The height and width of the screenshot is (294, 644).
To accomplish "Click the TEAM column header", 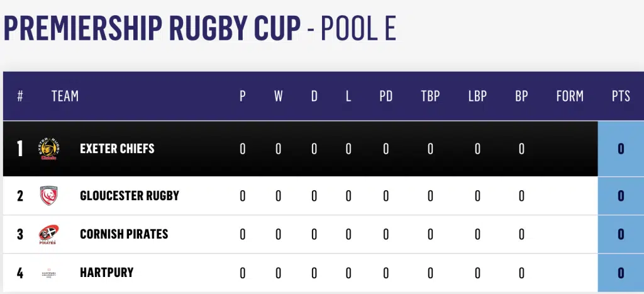I will [x=65, y=96].
